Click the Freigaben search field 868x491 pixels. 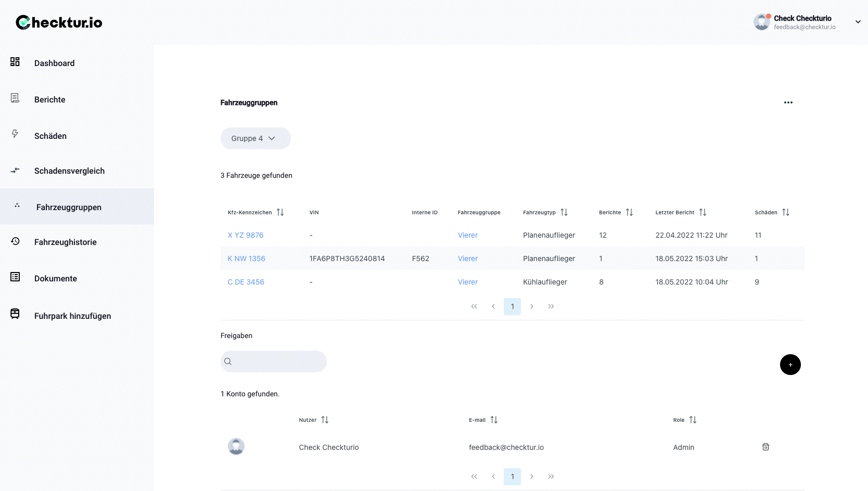pos(279,361)
